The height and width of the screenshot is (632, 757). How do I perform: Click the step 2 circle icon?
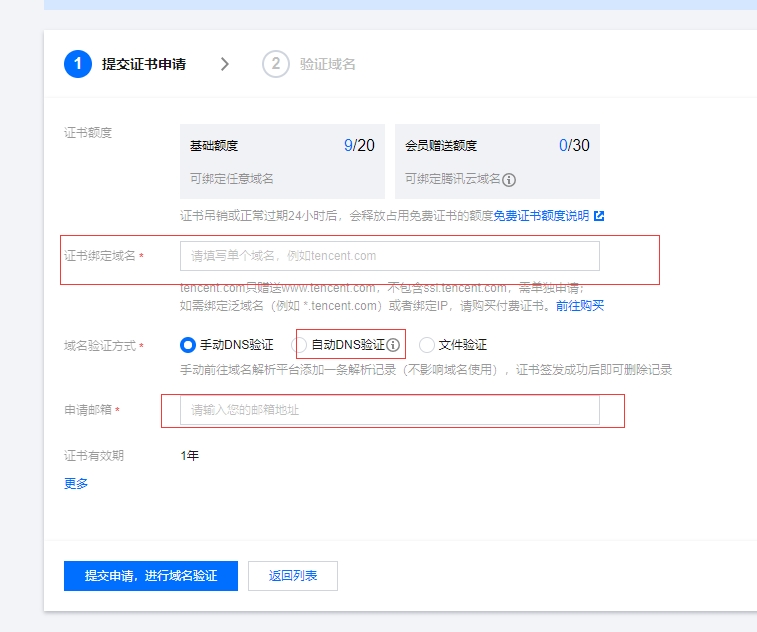pos(275,64)
